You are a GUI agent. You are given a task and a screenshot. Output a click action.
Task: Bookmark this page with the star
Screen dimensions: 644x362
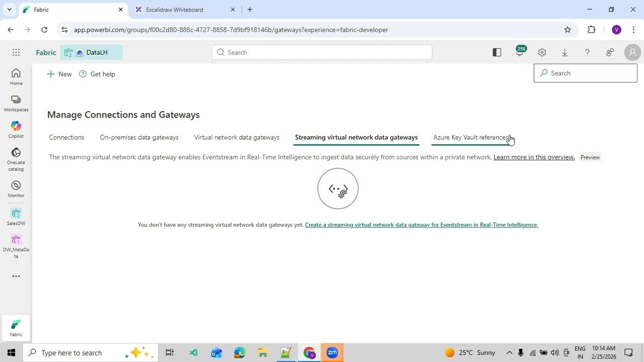click(x=568, y=30)
